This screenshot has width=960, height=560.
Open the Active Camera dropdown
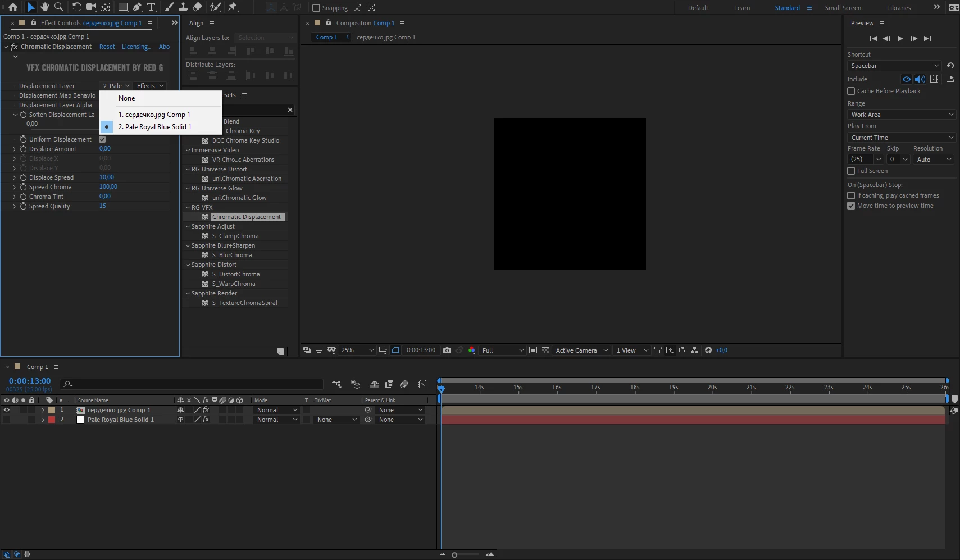582,350
